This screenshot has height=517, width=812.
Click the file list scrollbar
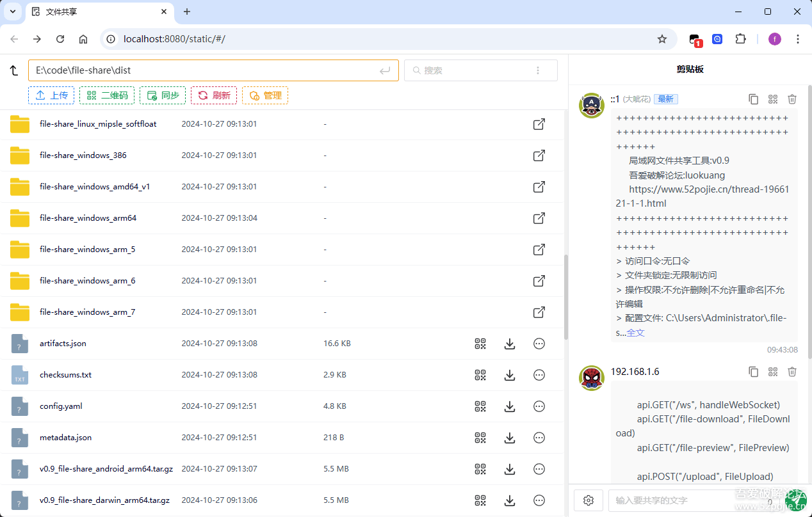click(565, 298)
